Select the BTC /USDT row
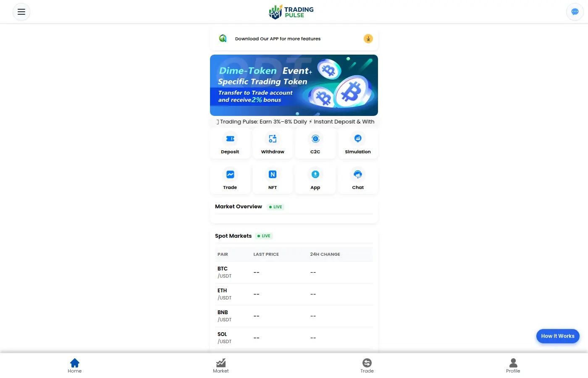Image resolution: width=588 pixels, height=378 pixels. pyautogui.click(x=294, y=273)
